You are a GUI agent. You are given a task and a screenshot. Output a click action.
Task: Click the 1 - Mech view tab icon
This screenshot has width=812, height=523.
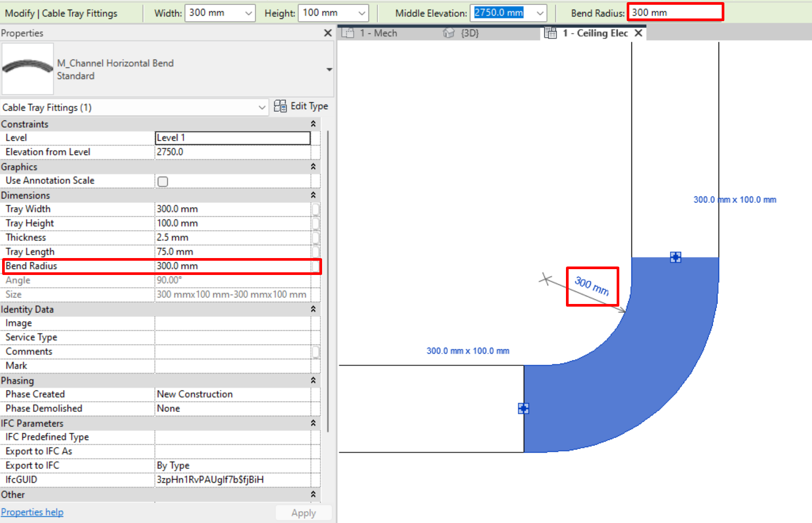pos(347,33)
